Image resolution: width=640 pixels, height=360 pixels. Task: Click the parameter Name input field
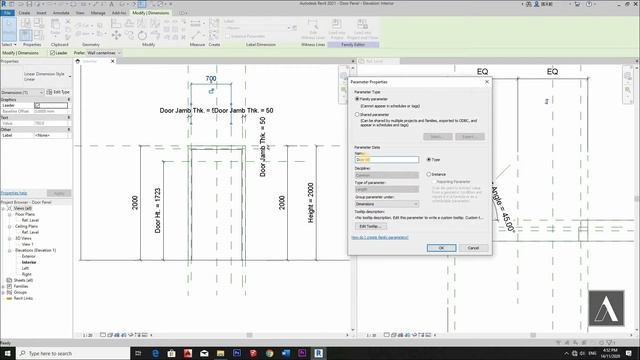[387, 160]
